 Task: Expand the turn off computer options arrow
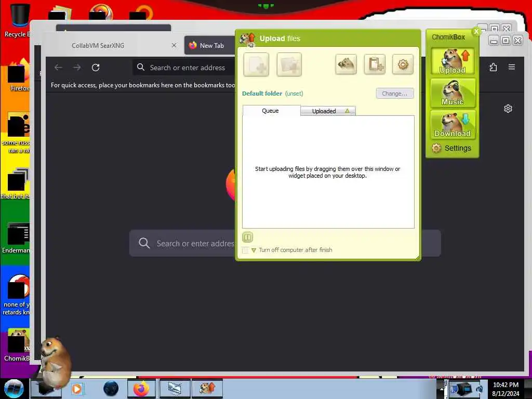click(x=254, y=250)
